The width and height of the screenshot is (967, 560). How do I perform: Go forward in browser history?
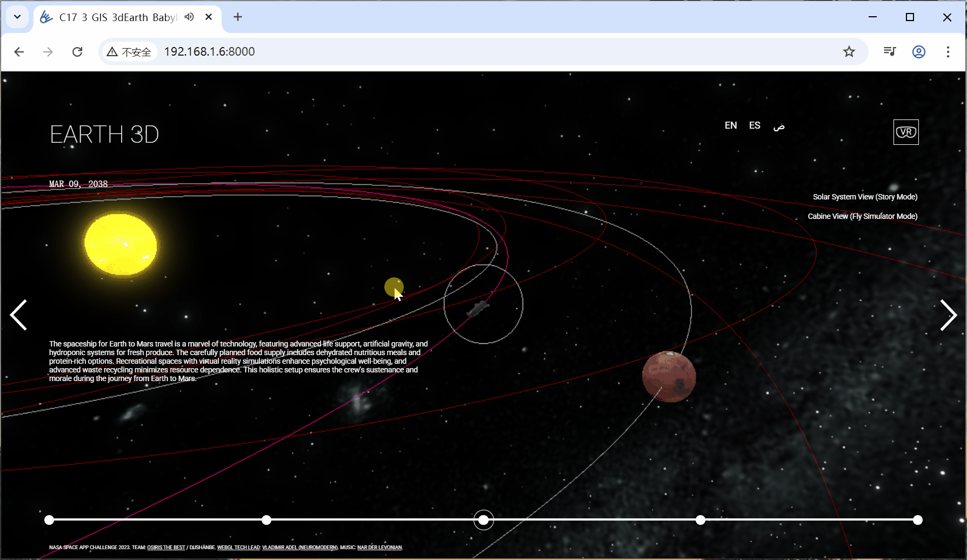48,51
